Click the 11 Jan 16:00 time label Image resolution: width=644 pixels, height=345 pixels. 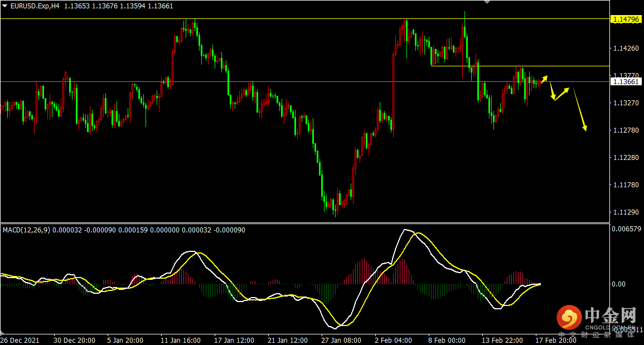click(x=182, y=340)
